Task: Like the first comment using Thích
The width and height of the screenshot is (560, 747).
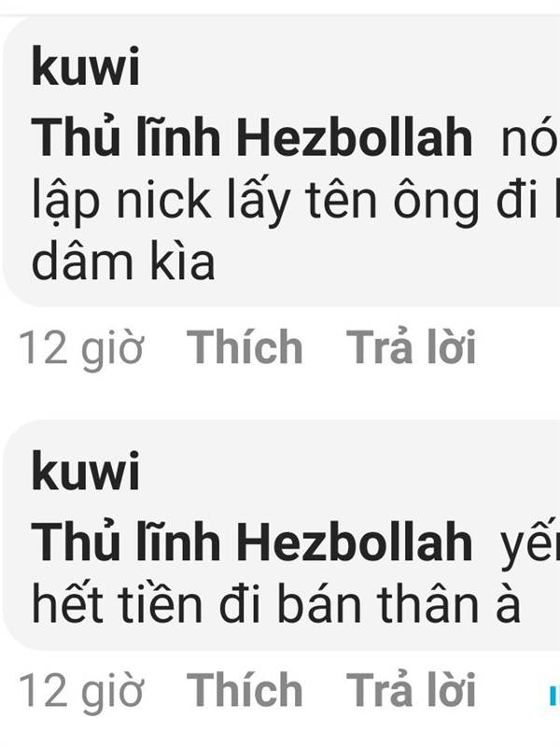Action: (245, 346)
